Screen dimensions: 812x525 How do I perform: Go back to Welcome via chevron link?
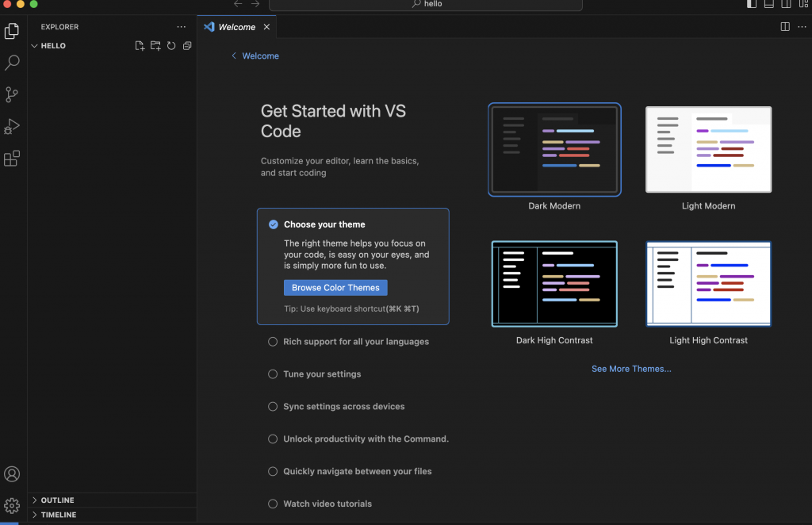coord(255,56)
